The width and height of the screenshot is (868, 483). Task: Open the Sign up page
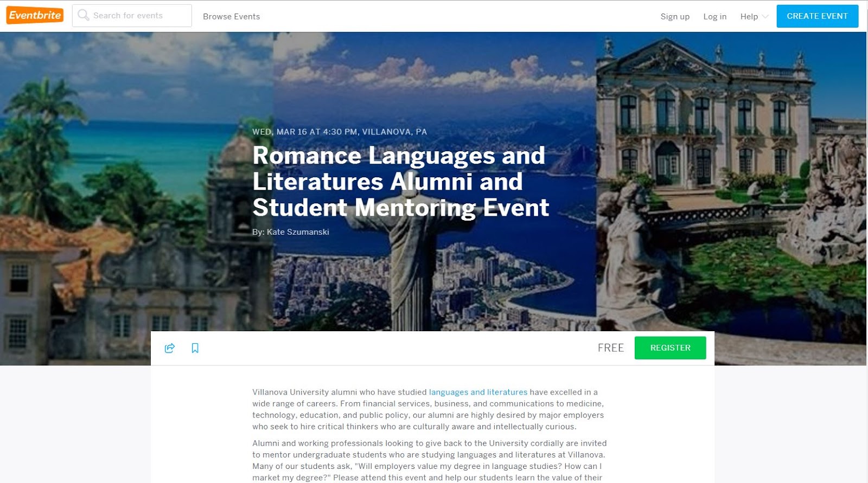675,16
